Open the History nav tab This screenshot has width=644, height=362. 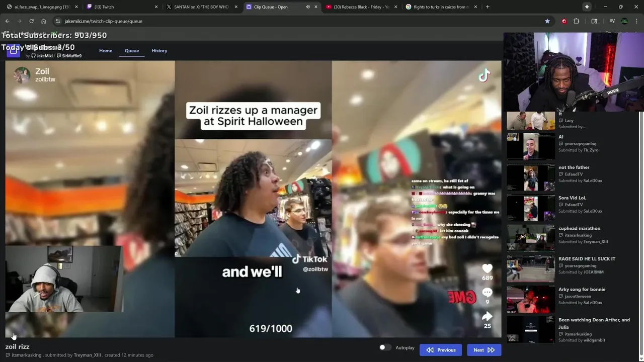[159, 51]
